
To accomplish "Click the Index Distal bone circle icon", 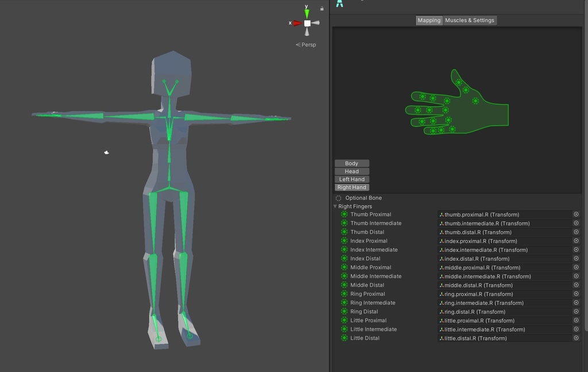I will coord(343,258).
